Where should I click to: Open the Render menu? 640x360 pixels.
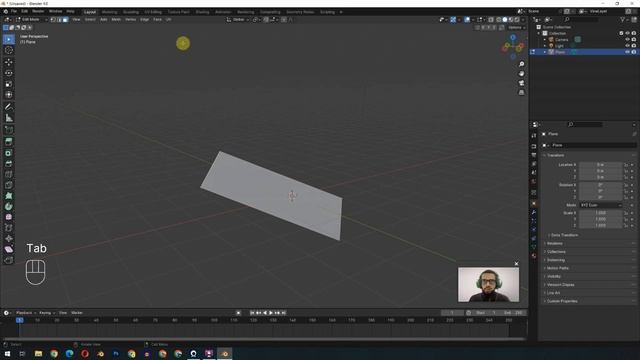[x=38, y=11]
